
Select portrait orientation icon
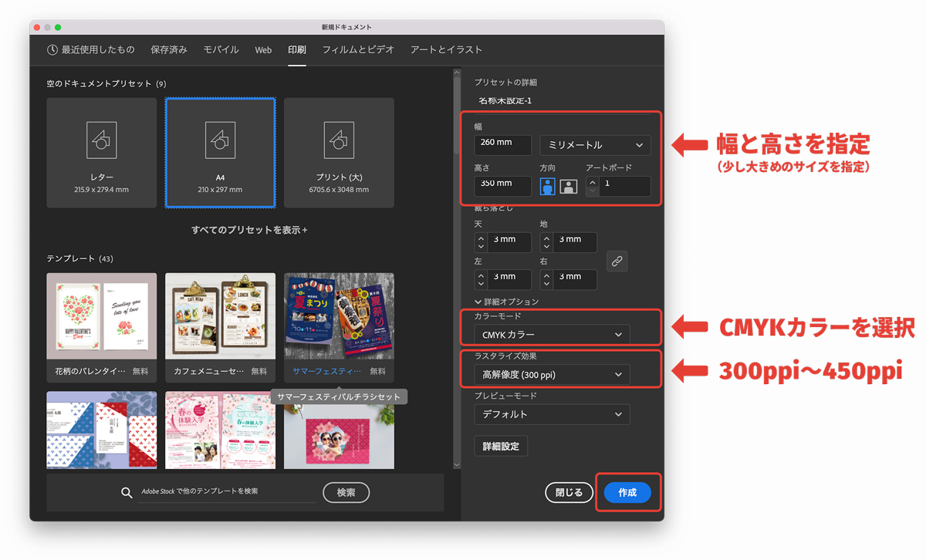547,187
